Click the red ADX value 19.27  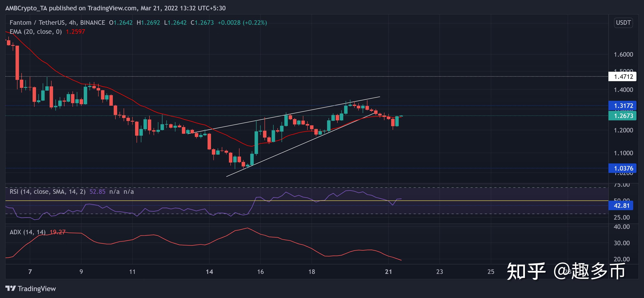click(58, 232)
